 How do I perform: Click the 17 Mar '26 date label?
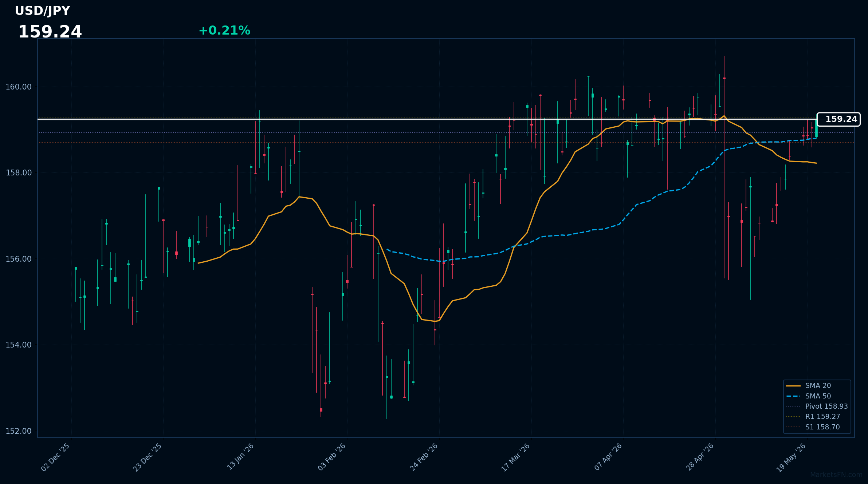pos(516,458)
